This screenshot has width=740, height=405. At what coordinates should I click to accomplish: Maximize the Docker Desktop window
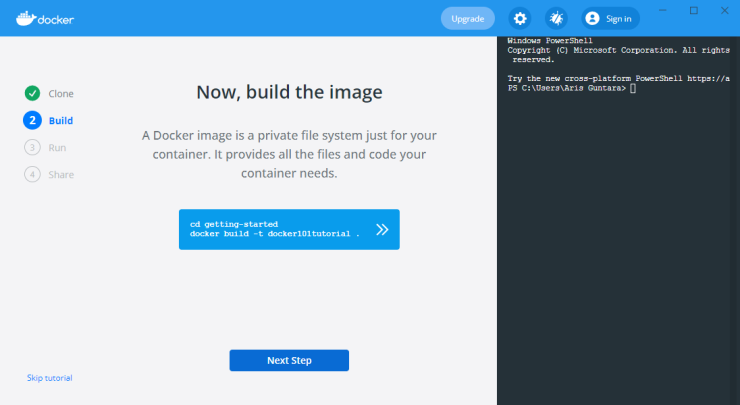pyautogui.click(x=694, y=10)
